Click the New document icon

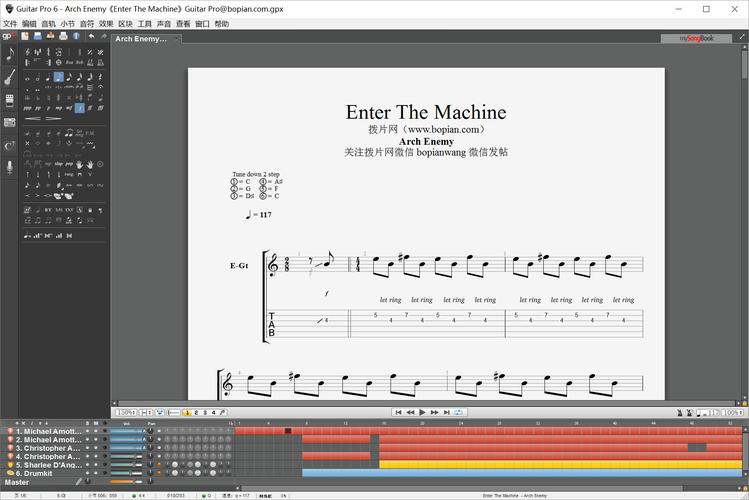pos(25,36)
